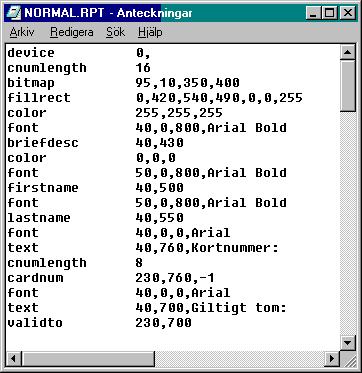This screenshot has width=362, height=373.
Task: Click the word 'bitmap'
Action: click(x=31, y=83)
